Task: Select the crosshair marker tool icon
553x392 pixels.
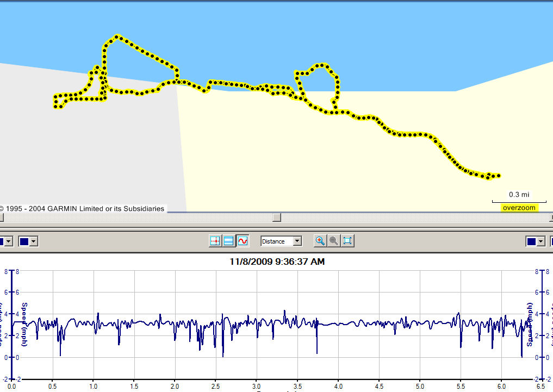Action: tap(215, 241)
